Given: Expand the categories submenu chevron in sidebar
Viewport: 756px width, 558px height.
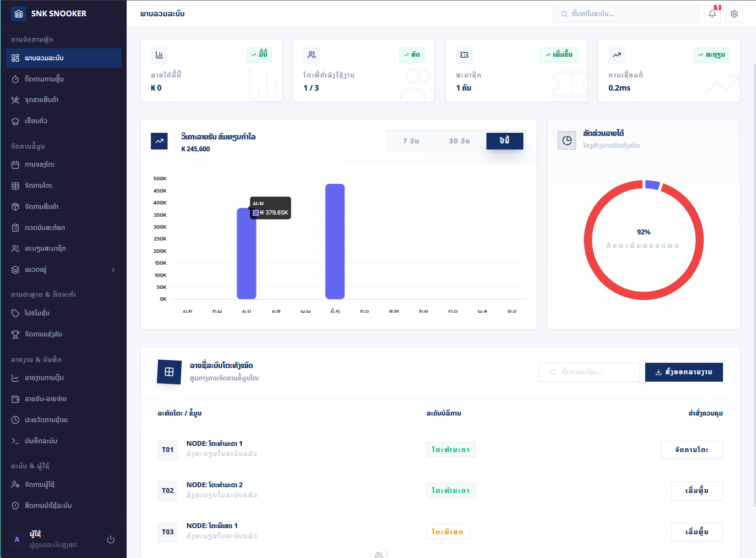Looking at the screenshot, I should coord(113,270).
